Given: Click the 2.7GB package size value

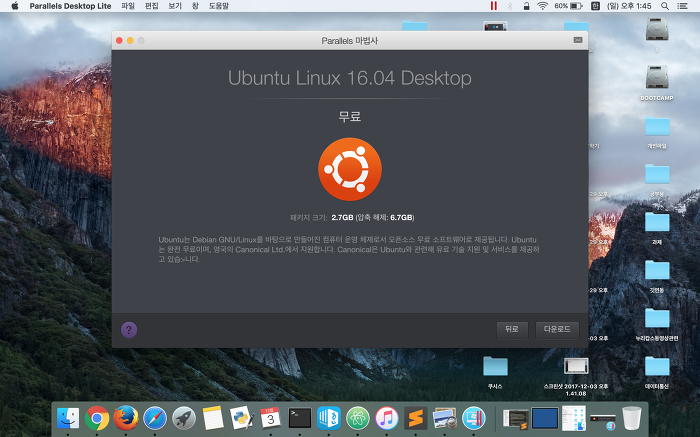Looking at the screenshot, I should pyautogui.click(x=342, y=217).
